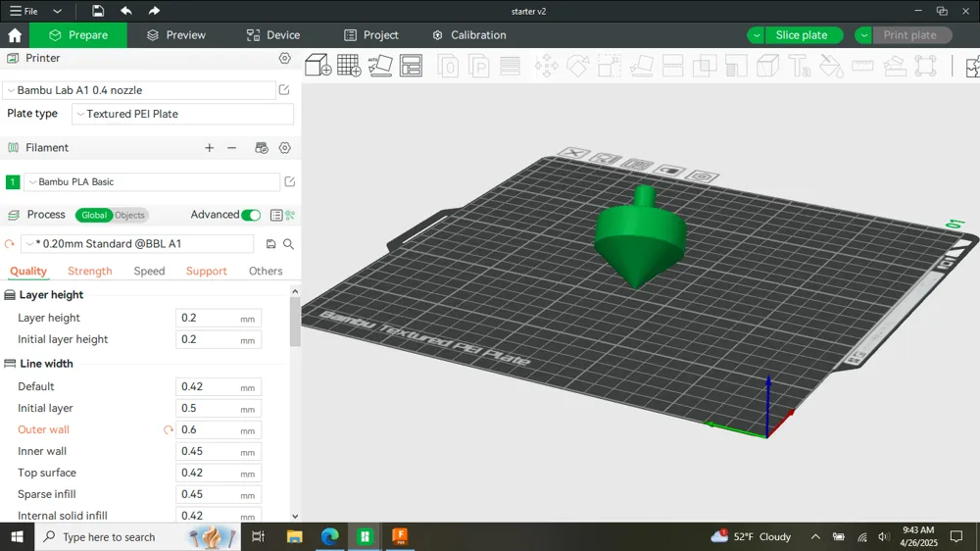Click the Add plate grid icon

(349, 65)
